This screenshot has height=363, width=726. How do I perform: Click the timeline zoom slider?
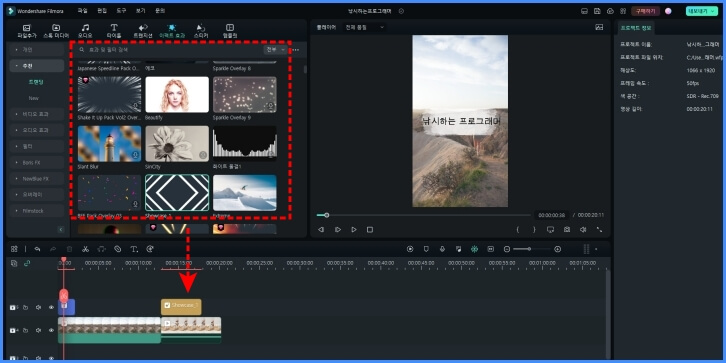click(x=532, y=249)
